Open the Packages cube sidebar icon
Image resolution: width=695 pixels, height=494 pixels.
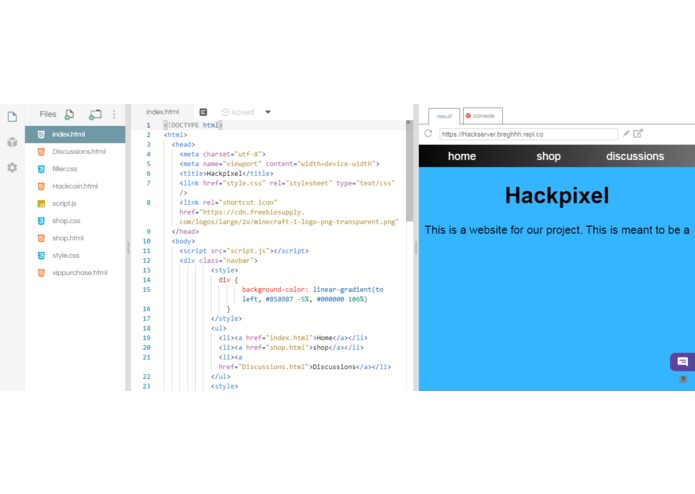tap(12, 142)
